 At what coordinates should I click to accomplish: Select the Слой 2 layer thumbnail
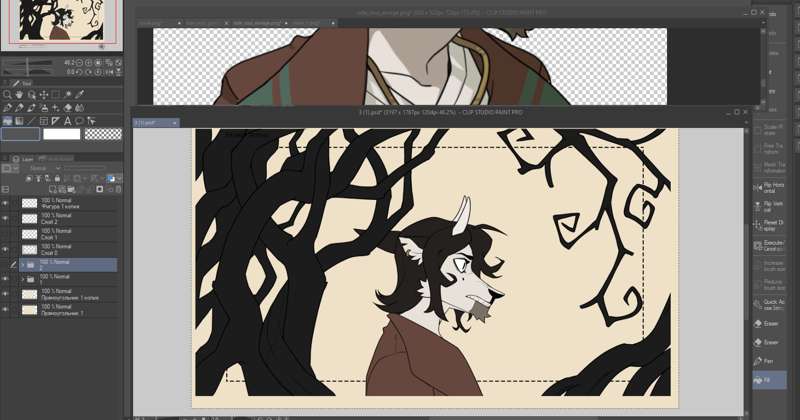click(x=30, y=219)
